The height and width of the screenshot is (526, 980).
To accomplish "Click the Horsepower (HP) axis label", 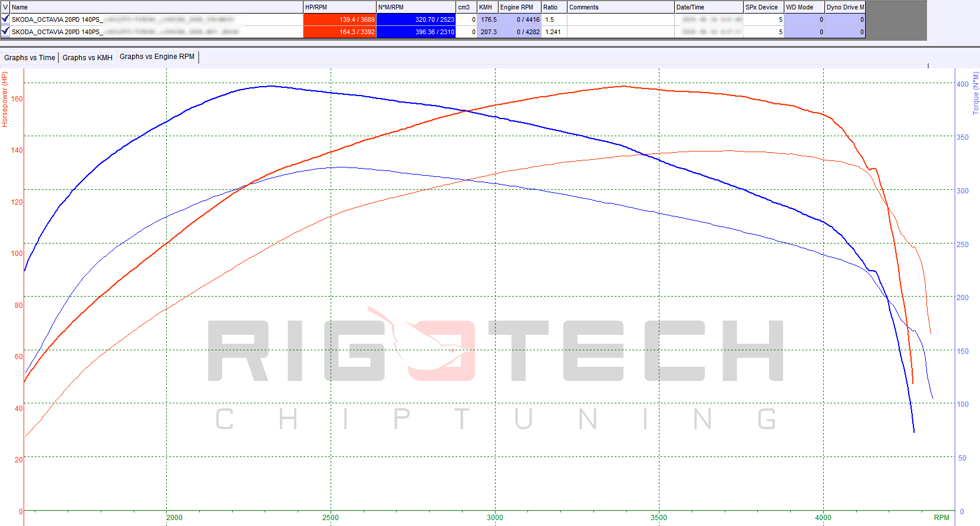I will tap(5, 100).
